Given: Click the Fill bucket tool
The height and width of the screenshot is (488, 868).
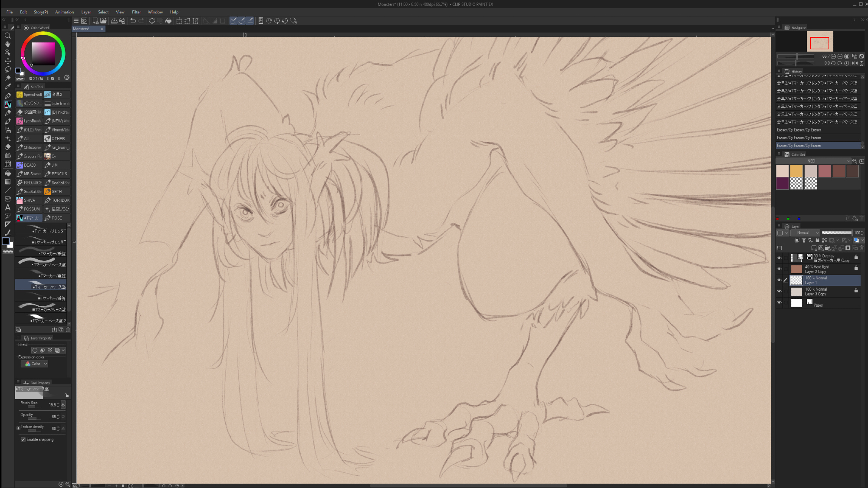Looking at the screenshot, I should pyautogui.click(x=7, y=173).
